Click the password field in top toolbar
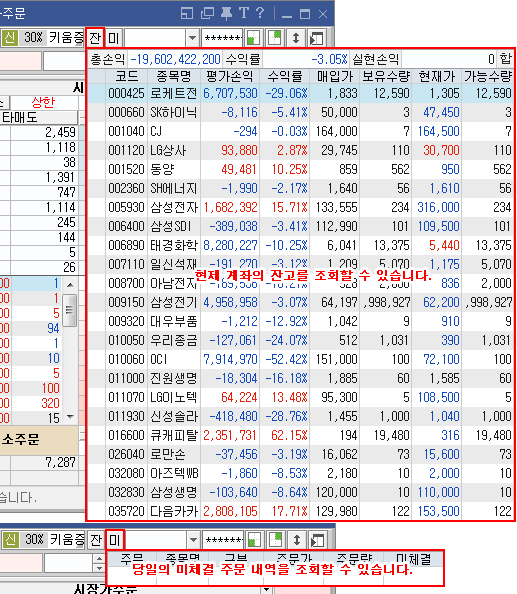 pyautogui.click(x=222, y=38)
